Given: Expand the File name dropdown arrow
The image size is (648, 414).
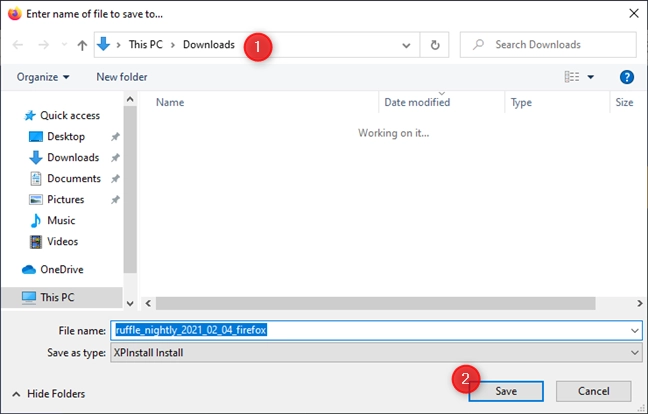Looking at the screenshot, I should pyautogui.click(x=634, y=331).
